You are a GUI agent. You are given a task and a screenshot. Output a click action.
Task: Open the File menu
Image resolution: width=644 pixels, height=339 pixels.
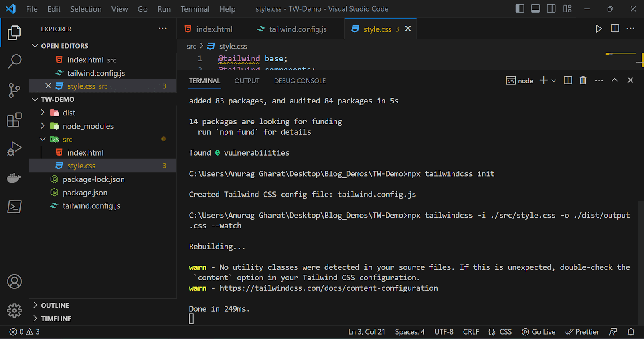pos(32,9)
